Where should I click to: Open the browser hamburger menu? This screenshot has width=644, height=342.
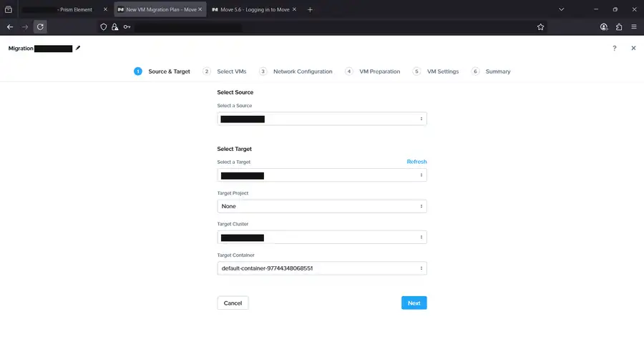pos(634,26)
